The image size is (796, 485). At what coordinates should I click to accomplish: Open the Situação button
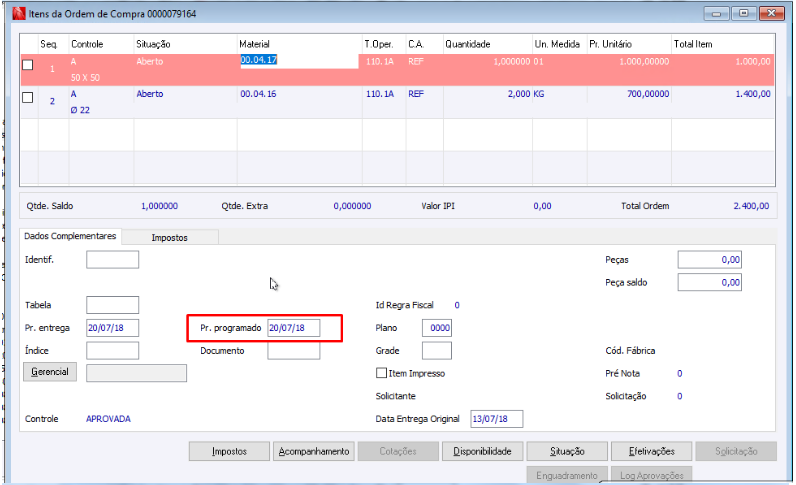(567, 451)
